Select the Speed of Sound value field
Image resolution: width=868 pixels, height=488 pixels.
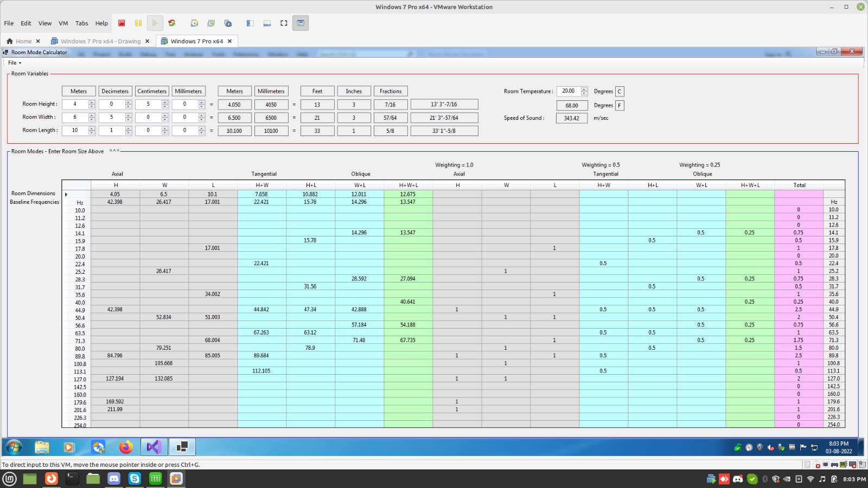pyautogui.click(x=572, y=118)
